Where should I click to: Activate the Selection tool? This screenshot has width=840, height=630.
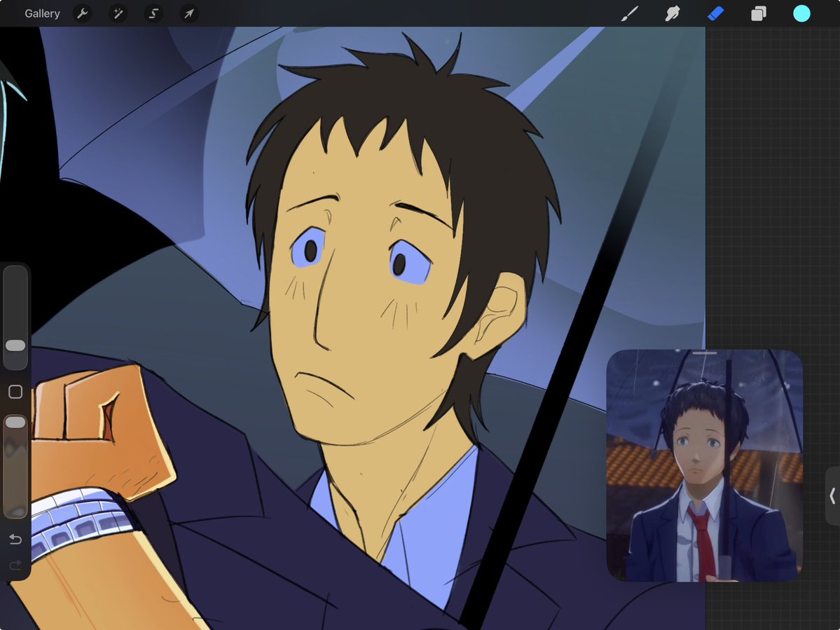coord(153,13)
